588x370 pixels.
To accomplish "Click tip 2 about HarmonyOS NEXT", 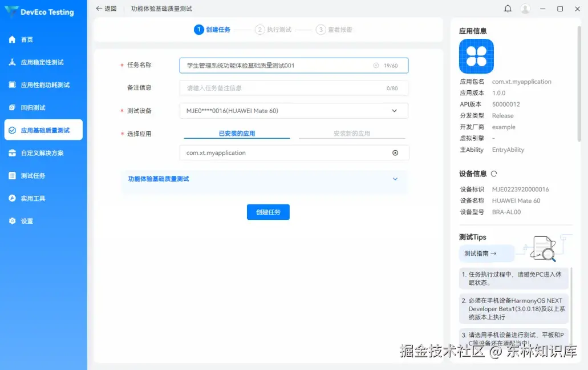I will (514, 309).
